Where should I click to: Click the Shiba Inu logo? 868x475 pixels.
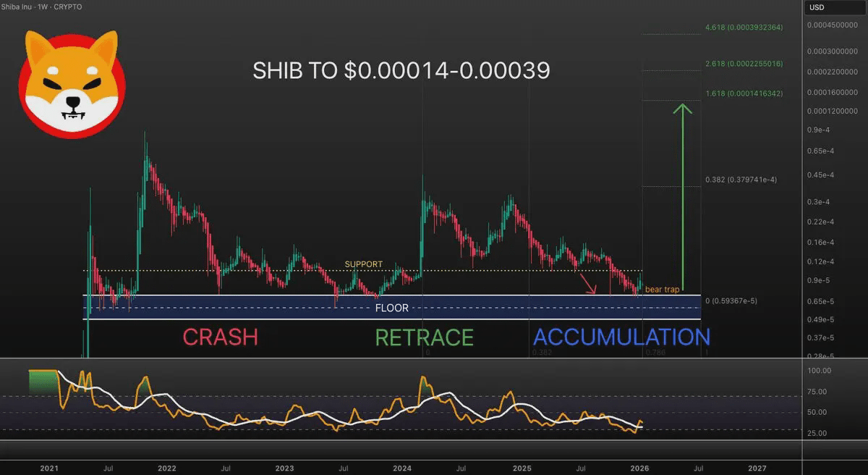tap(72, 84)
